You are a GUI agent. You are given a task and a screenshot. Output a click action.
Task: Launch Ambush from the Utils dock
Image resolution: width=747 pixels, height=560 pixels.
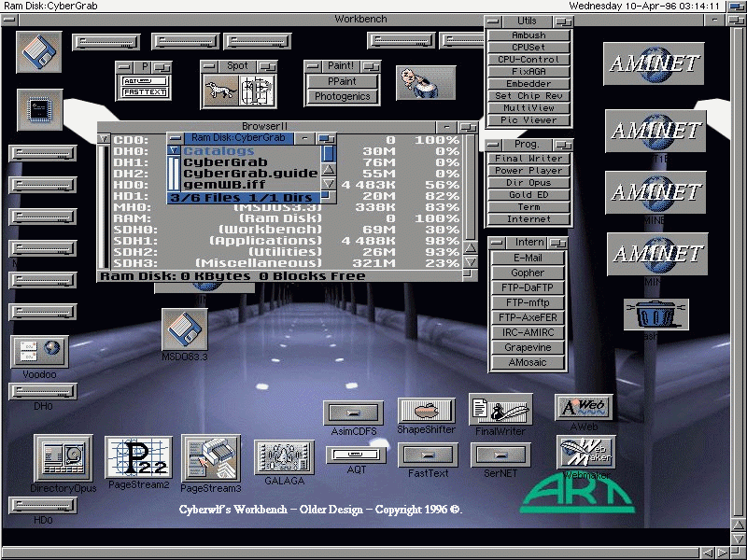click(529, 35)
